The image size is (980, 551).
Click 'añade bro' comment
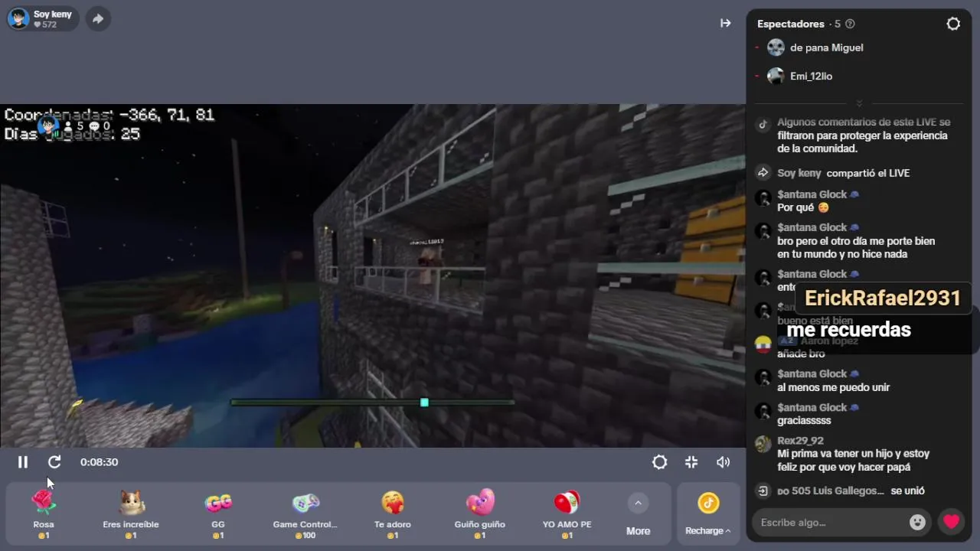[x=801, y=354]
